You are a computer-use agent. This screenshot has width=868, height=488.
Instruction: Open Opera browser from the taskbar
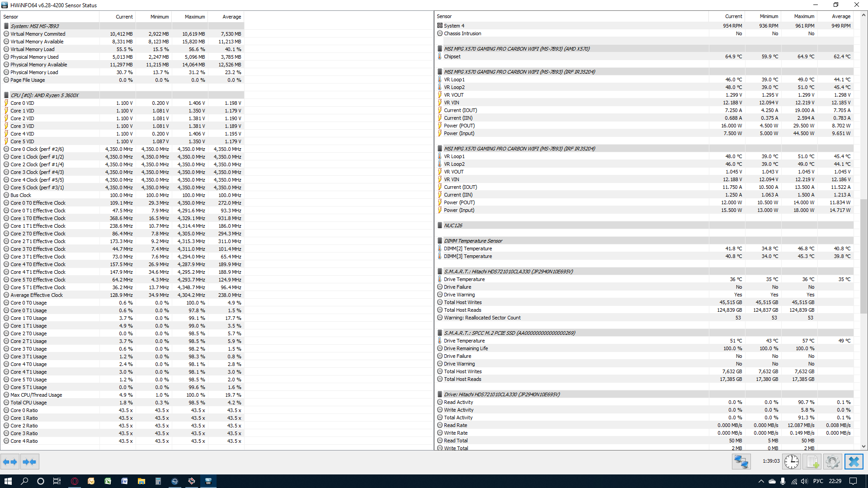(x=75, y=481)
